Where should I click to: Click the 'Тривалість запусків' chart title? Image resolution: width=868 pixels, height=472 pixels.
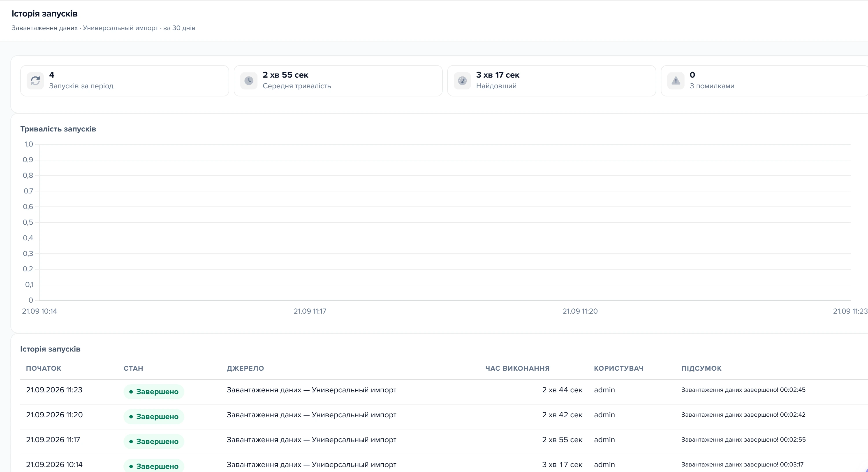58,129
